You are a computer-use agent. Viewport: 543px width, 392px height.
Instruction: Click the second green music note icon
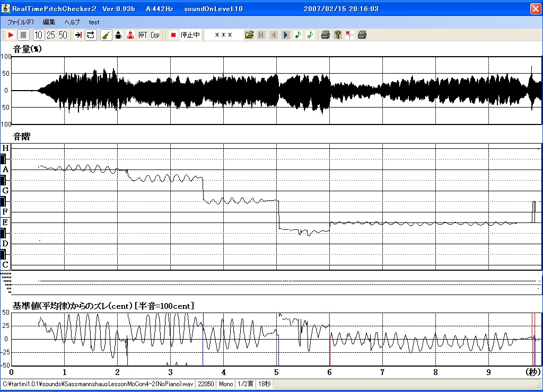310,35
